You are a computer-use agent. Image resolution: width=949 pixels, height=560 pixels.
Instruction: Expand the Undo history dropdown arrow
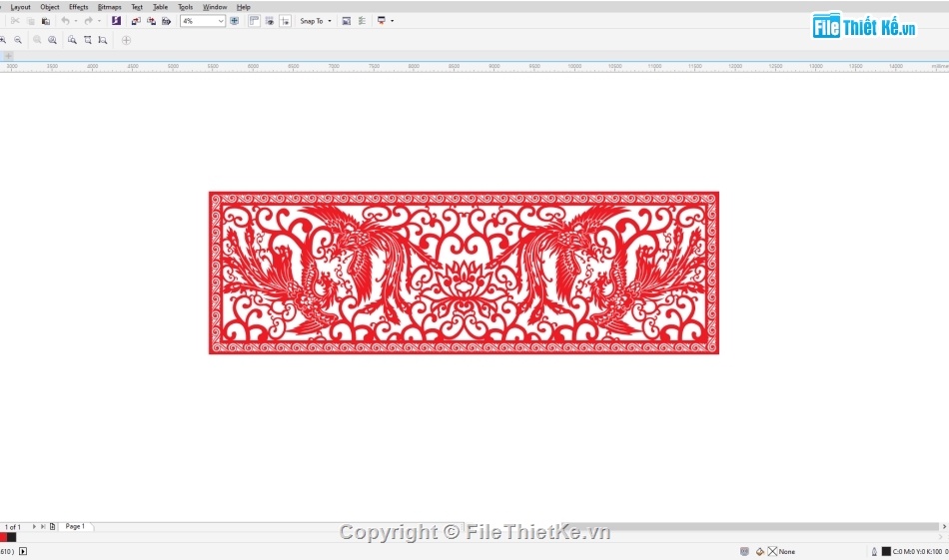pos(76,21)
